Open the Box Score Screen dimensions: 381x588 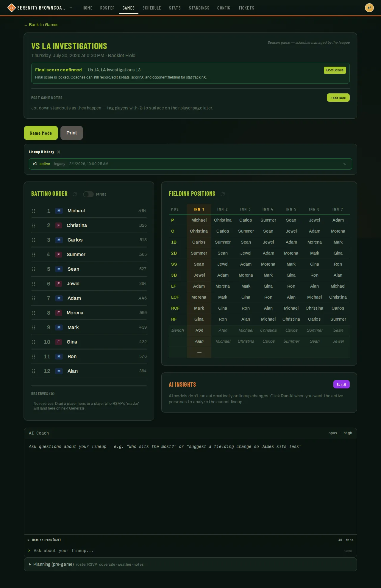pos(335,70)
